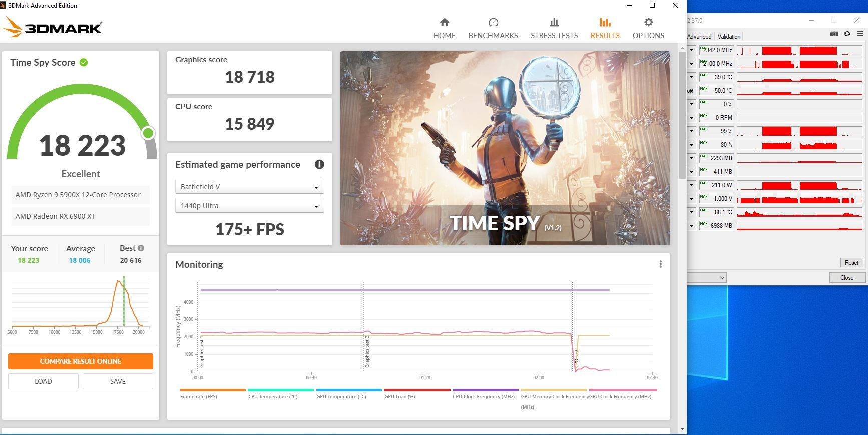
Task: Take a GPU-Z screenshot with camera icon
Action: click(834, 34)
